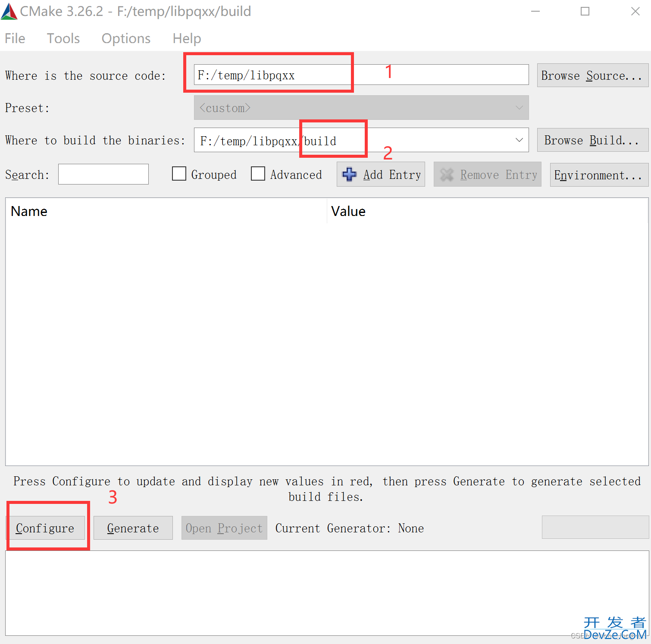Click the Generate button

pyautogui.click(x=133, y=528)
